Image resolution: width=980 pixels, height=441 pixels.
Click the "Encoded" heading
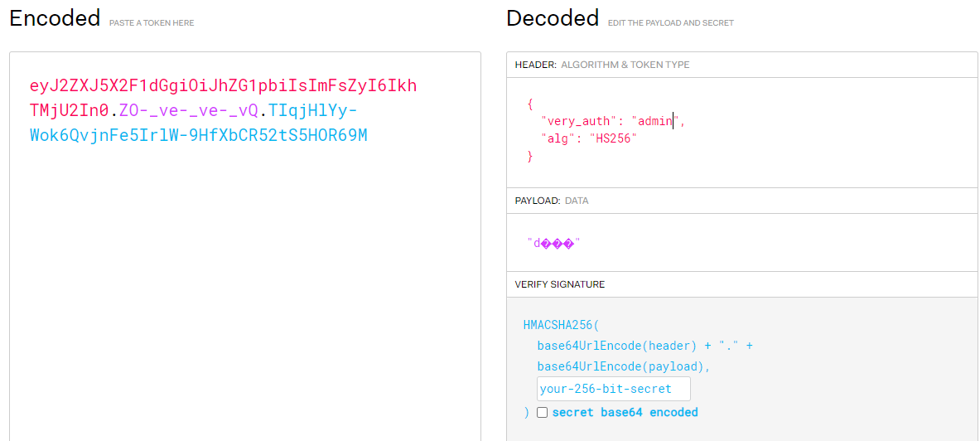pyautogui.click(x=55, y=18)
